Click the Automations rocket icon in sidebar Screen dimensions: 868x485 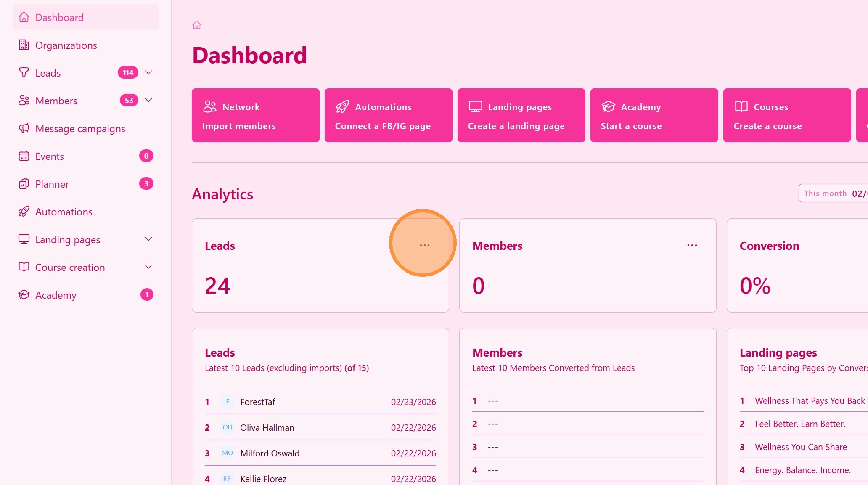point(24,212)
